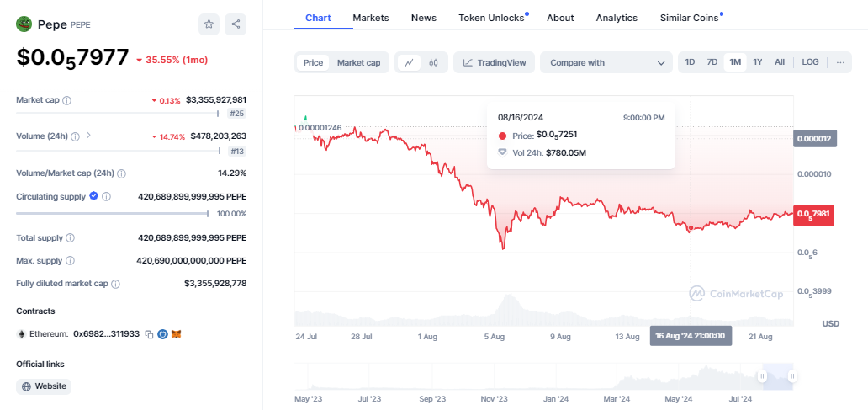This screenshot has width=868, height=410.
Task: Click the $0.0₅7977 main price
Action: (72, 57)
